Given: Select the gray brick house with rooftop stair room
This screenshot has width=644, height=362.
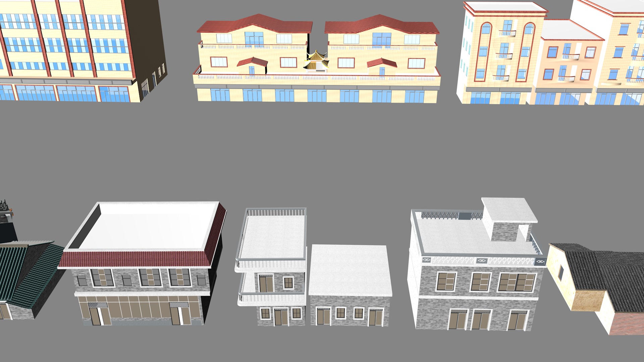Looking at the screenshot, I should tap(476, 265).
